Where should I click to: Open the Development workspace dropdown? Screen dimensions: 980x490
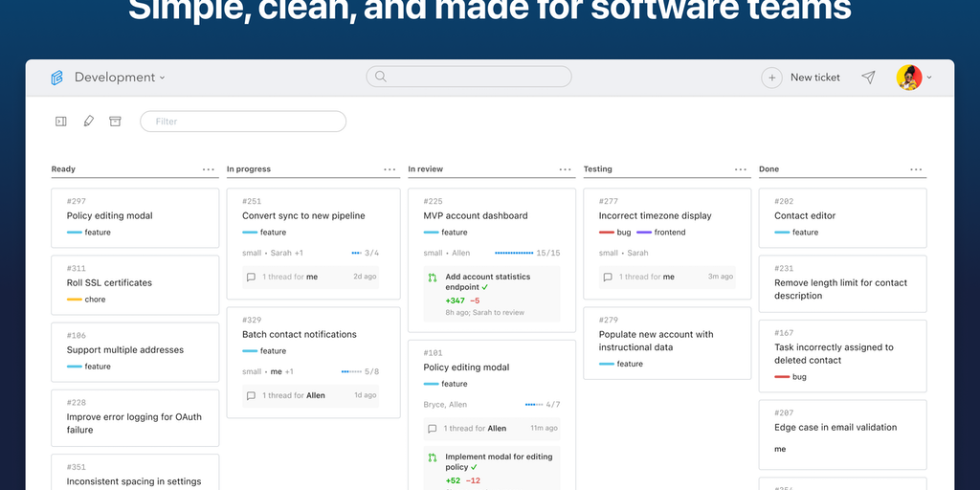[x=119, y=78]
